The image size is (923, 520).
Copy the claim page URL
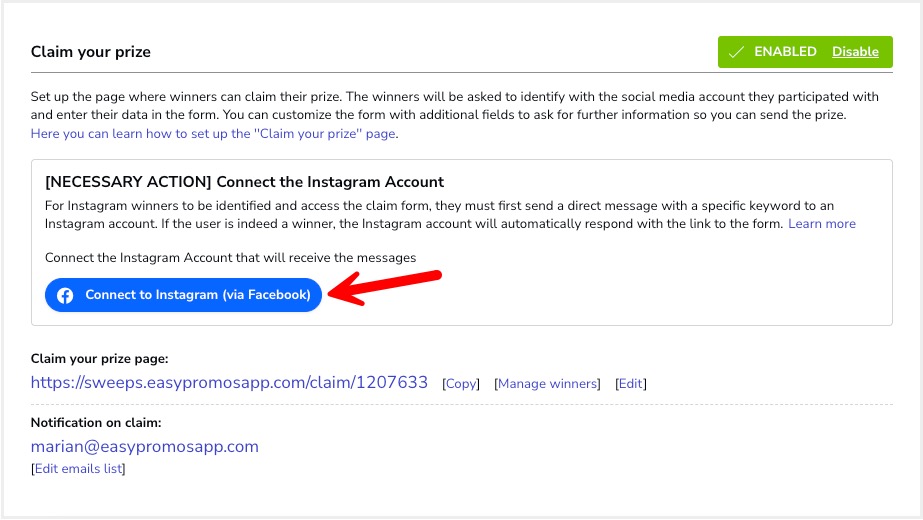(x=461, y=384)
